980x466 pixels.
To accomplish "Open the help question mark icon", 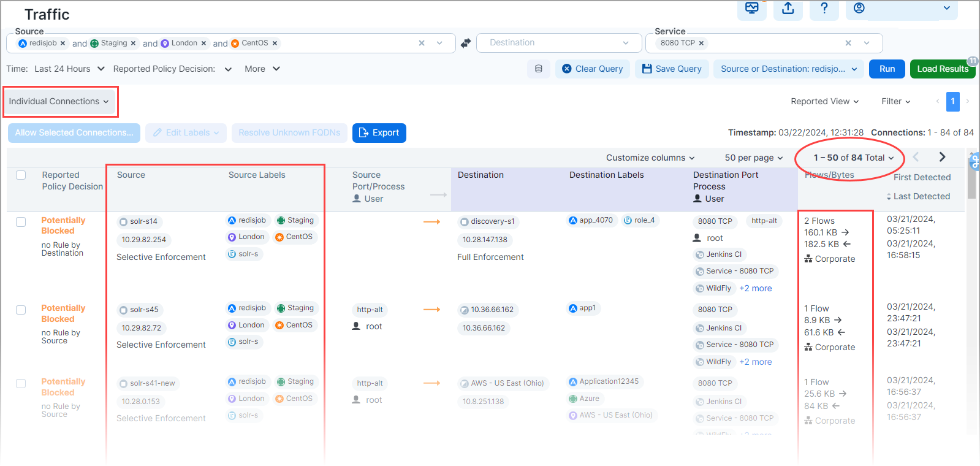I will pos(824,9).
